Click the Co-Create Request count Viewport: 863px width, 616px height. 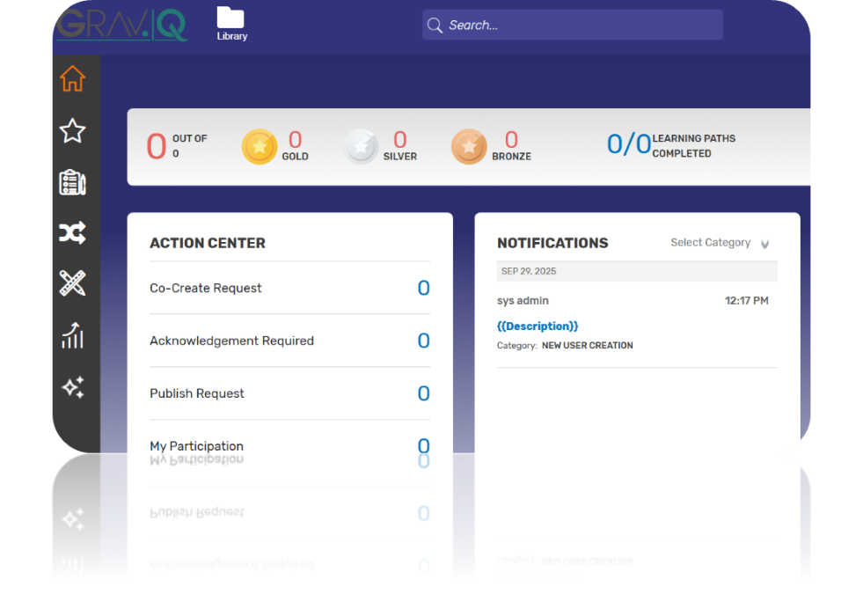(x=423, y=288)
